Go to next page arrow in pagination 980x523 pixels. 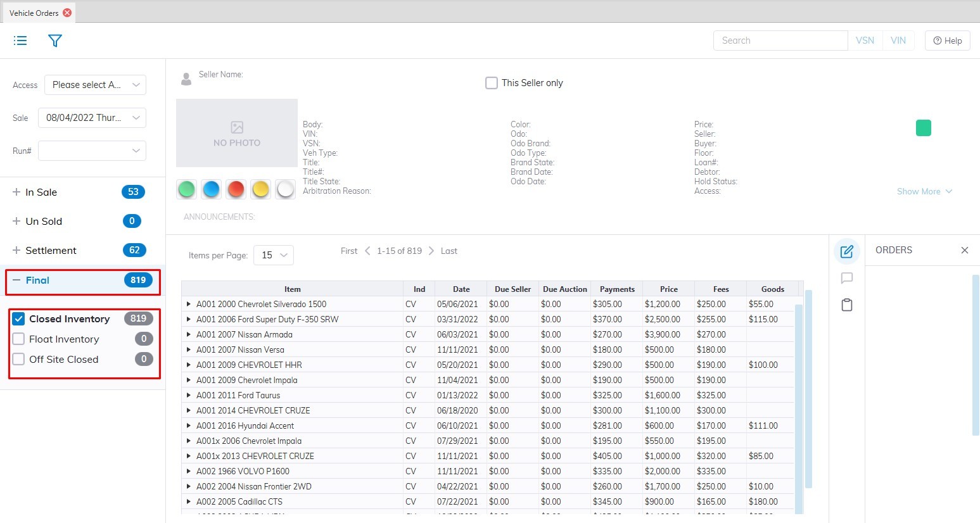(431, 251)
